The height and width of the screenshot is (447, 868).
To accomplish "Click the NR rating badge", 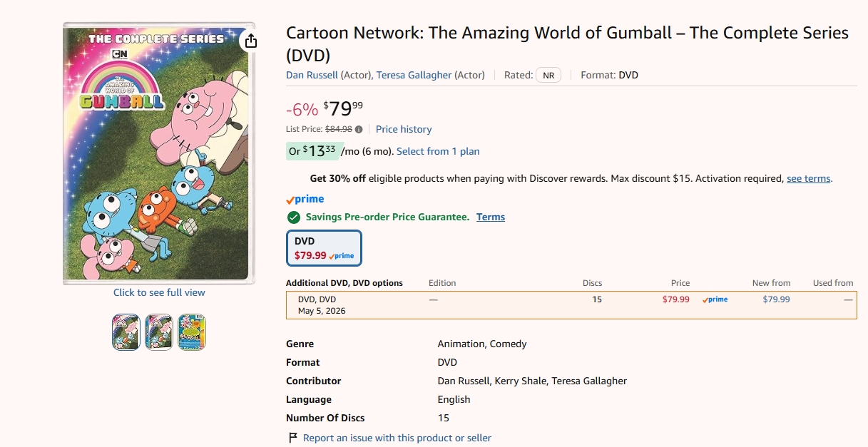I will [548, 75].
